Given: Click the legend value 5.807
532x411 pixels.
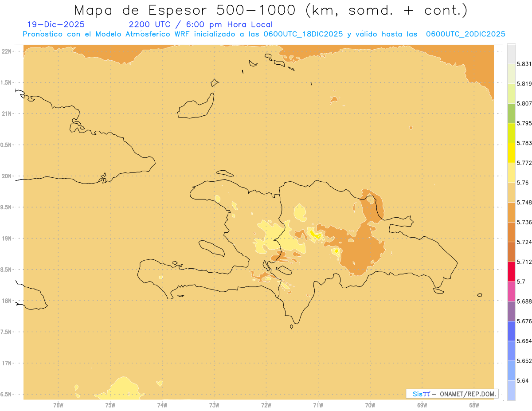Looking at the screenshot, I should 524,103.
